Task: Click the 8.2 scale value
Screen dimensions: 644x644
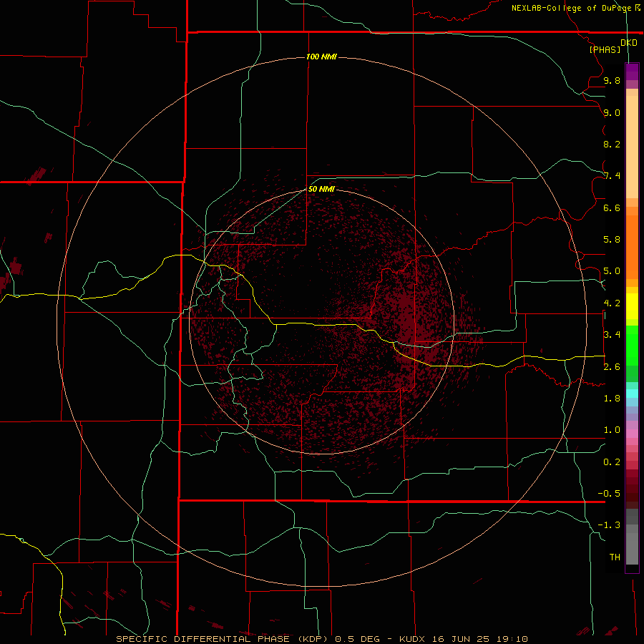Action: click(612, 144)
